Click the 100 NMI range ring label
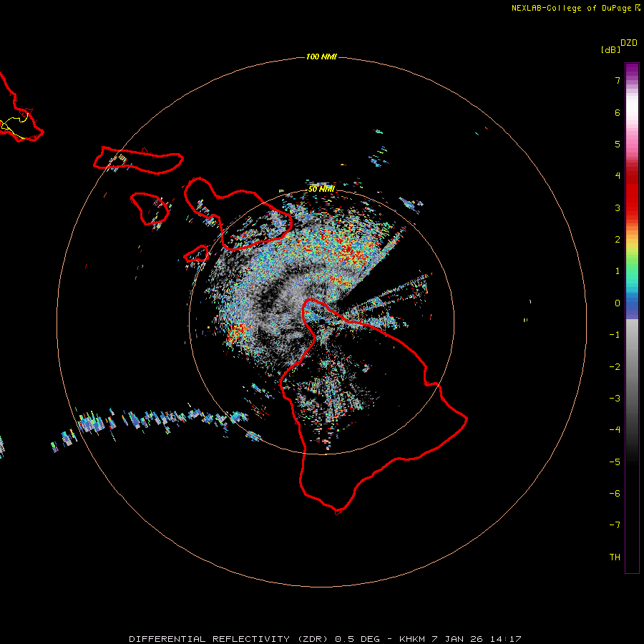This screenshot has height=644, width=644. (321, 57)
